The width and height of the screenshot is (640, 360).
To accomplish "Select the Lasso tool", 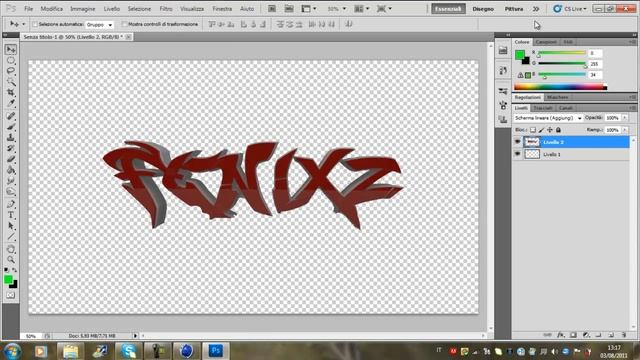I will coord(11,71).
